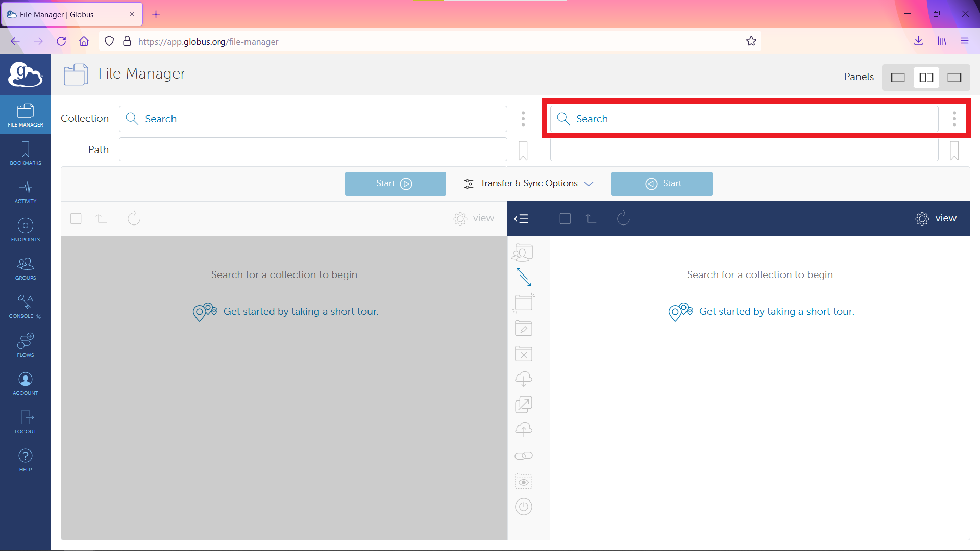Click the Groups sidebar icon
This screenshot has height=551, width=980.
point(25,268)
